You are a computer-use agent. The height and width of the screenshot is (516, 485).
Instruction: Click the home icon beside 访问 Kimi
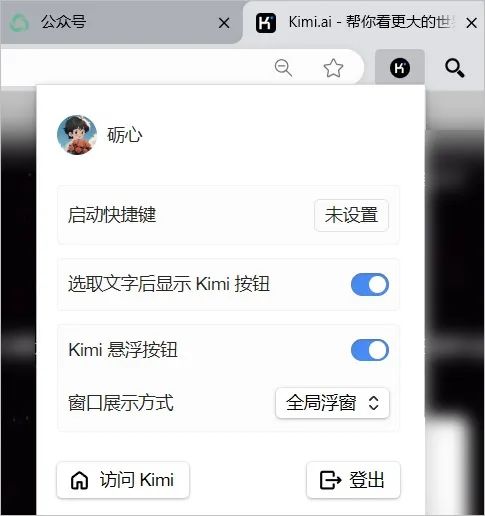click(x=79, y=480)
